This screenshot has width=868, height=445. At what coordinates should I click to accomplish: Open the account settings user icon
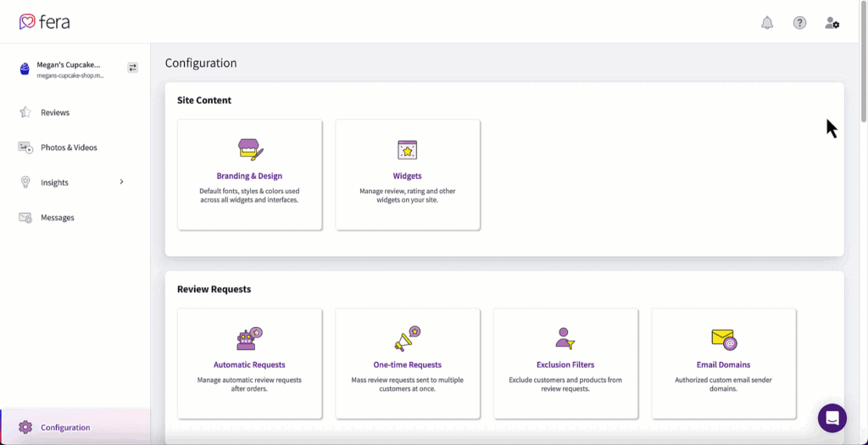pos(832,23)
